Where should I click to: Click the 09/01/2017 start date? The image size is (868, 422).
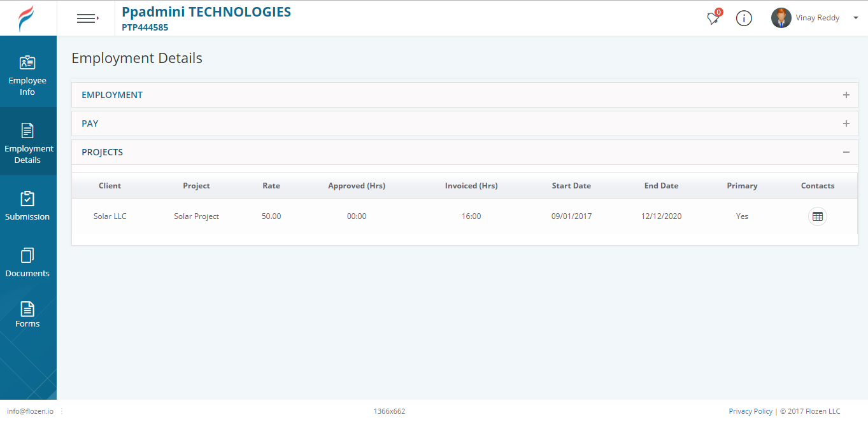[x=571, y=216]
